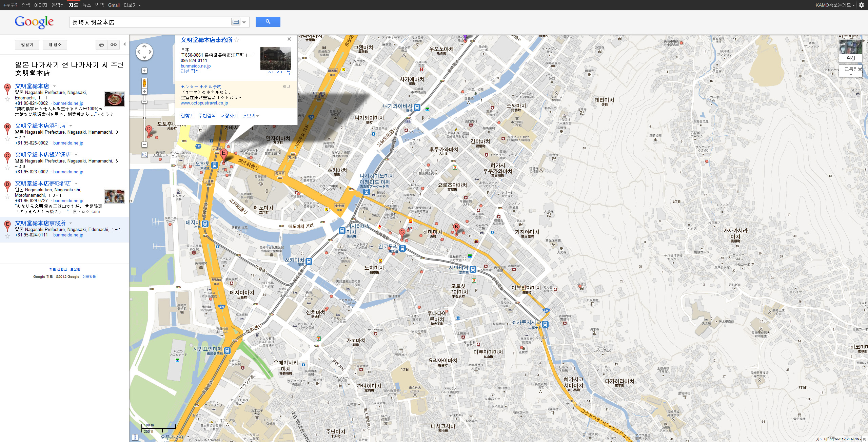
Task: Pan map down with the bottom arrow
Action: [144, 58]
